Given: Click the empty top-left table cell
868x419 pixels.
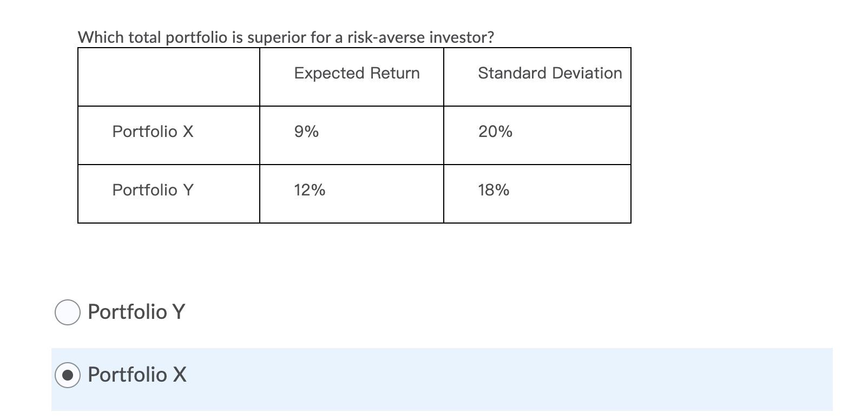Looking at the screenshot, I should click(x=168, y=76).
